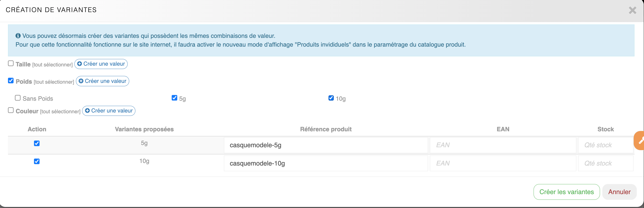The height and width of the screenshot is (208, 644).
Task: Uncheck the 10g variant row action
Action: coord(37,161)
